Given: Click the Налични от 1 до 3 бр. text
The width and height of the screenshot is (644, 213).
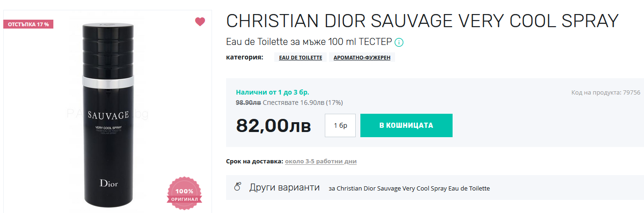Looking at the screenshot, I should click(272, 92).
